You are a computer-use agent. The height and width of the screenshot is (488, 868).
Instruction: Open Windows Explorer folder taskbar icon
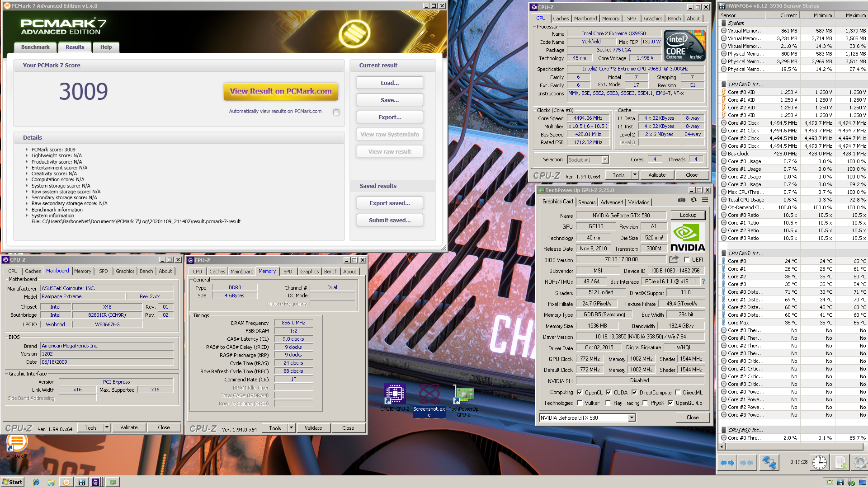pos(51,482)
